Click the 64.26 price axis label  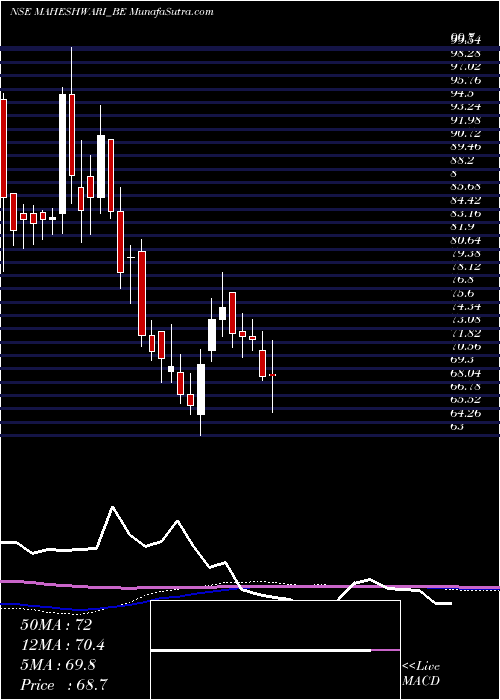point(466,413)
